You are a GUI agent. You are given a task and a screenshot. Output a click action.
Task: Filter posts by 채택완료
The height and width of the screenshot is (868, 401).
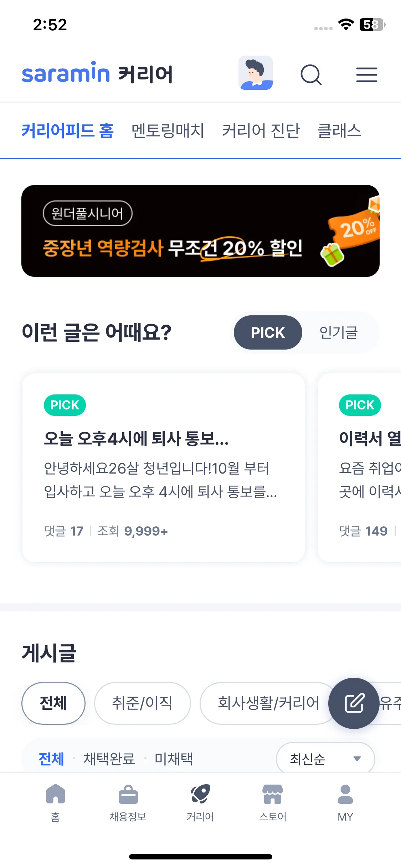pos(109,759)
